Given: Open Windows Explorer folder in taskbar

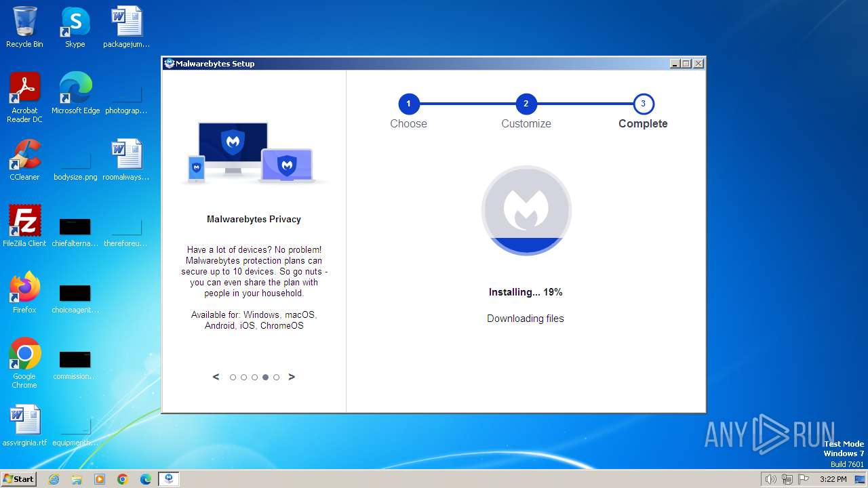Looking at the screenshot, I should 77,479.
